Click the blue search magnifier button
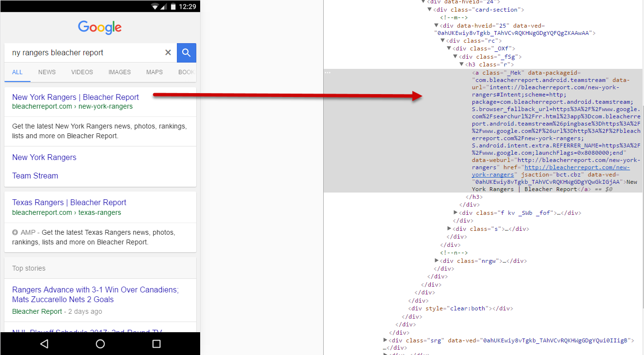 tap(187, 53)
